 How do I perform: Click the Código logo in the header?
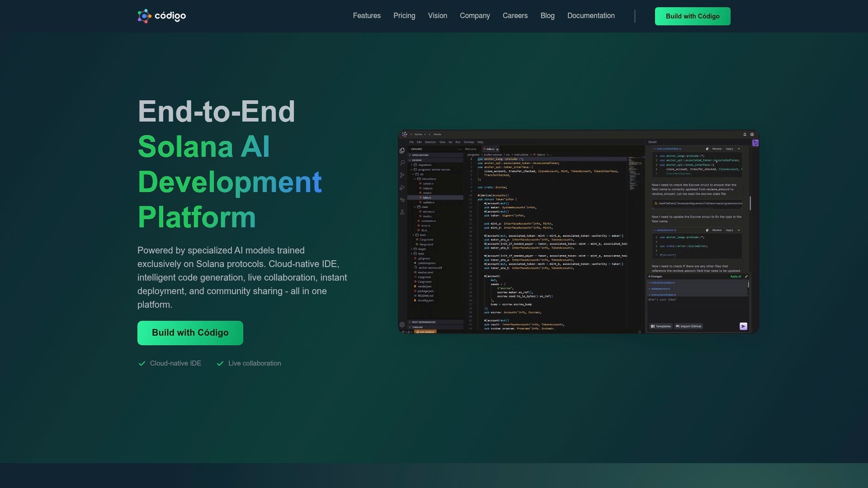coord(161,16)
